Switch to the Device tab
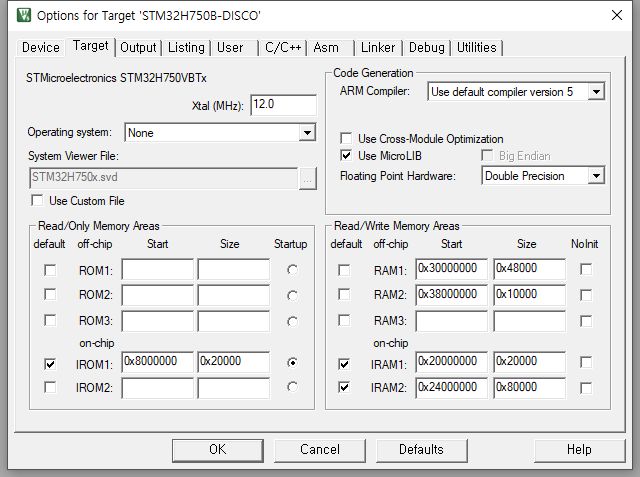 (41, 47)
